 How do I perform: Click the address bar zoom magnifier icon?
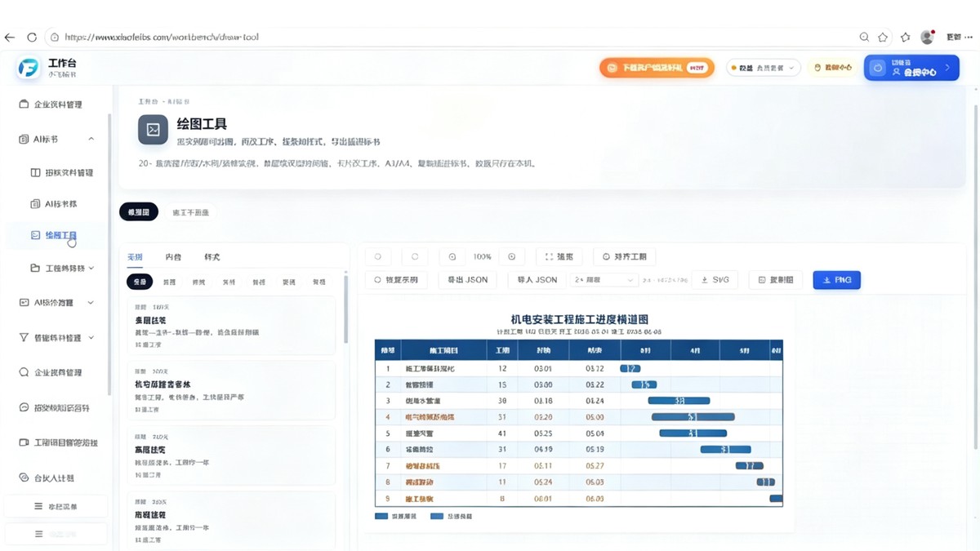tap(864, 37)
